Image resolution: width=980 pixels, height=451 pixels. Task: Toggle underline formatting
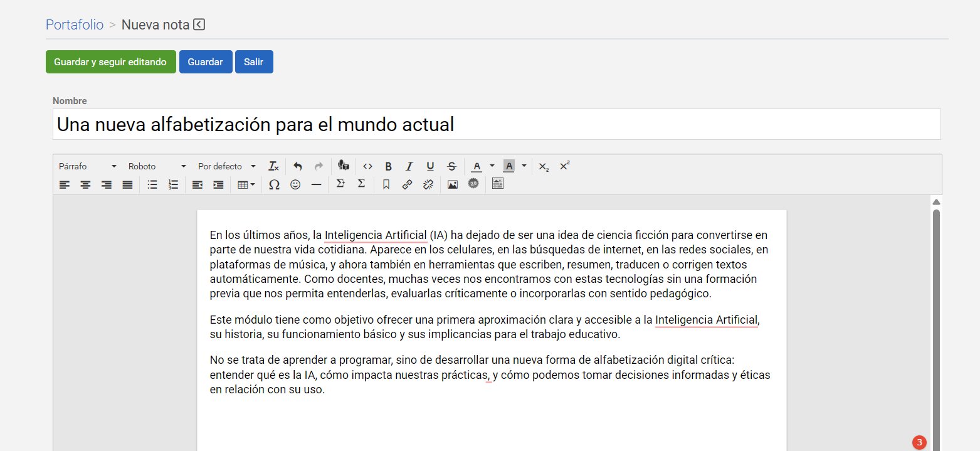pyautogui.click(x=430, y=166)
